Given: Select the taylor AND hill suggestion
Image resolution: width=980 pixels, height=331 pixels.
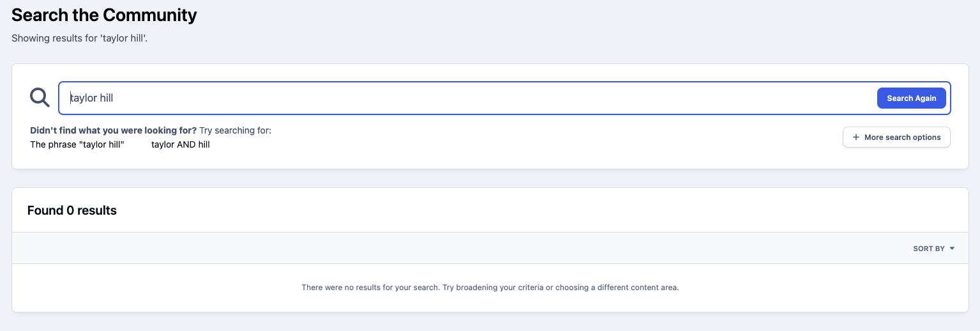Looking at the screenshot, I should (181, 144).
